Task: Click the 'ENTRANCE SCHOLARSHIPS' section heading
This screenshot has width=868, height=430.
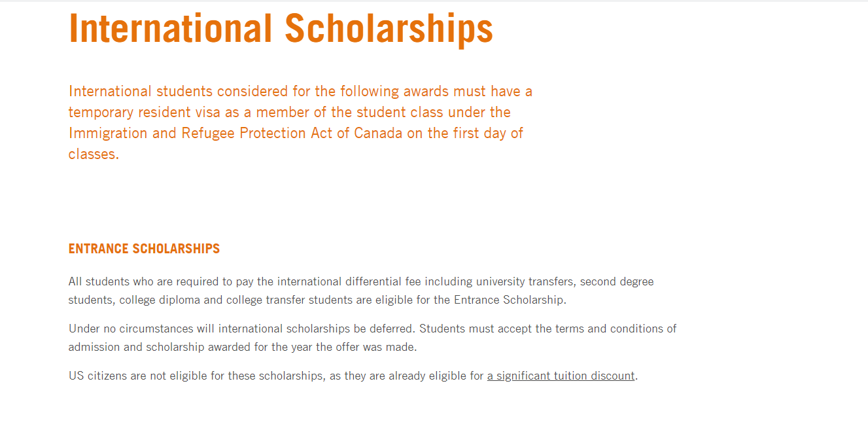Action: 144,249
